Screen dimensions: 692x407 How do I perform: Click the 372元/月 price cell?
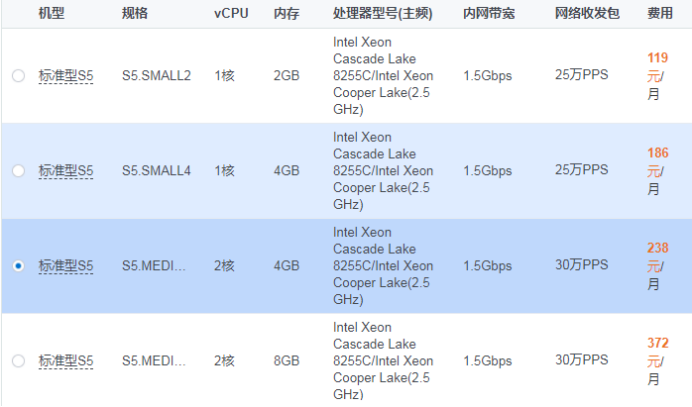point(657,360)
